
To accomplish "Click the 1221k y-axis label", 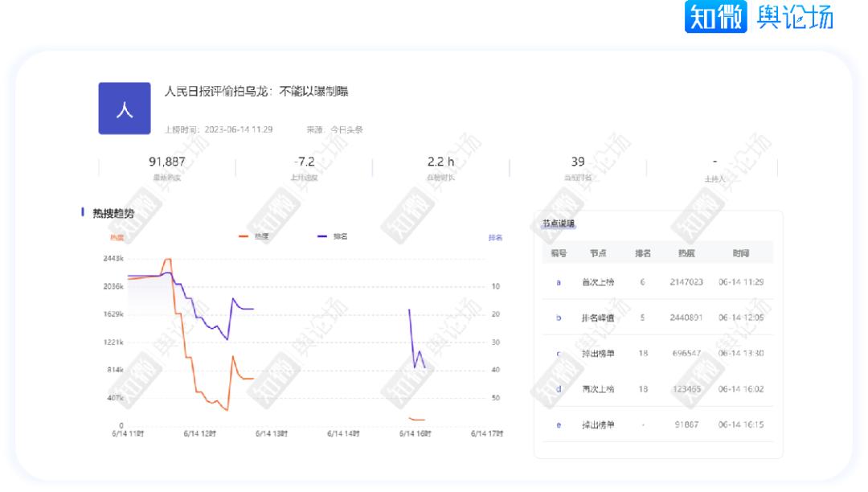I will pyautogui.click(x=113, y=342).
